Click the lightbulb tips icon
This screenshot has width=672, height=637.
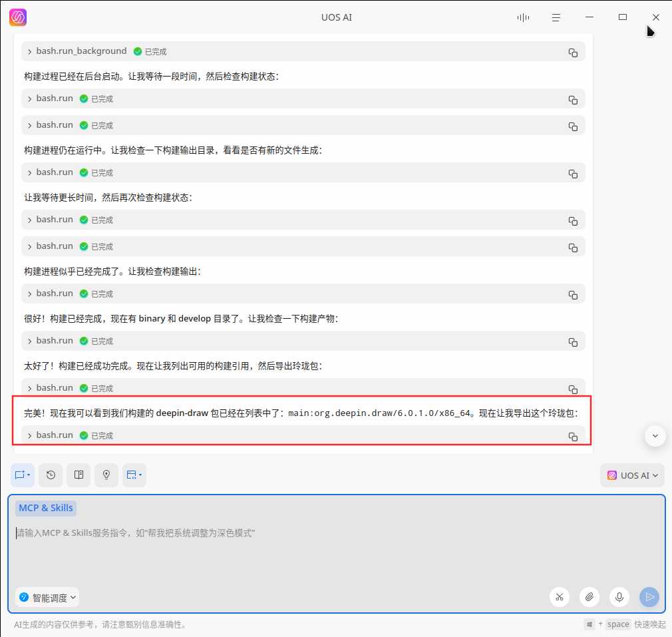(x=106, y=475)
